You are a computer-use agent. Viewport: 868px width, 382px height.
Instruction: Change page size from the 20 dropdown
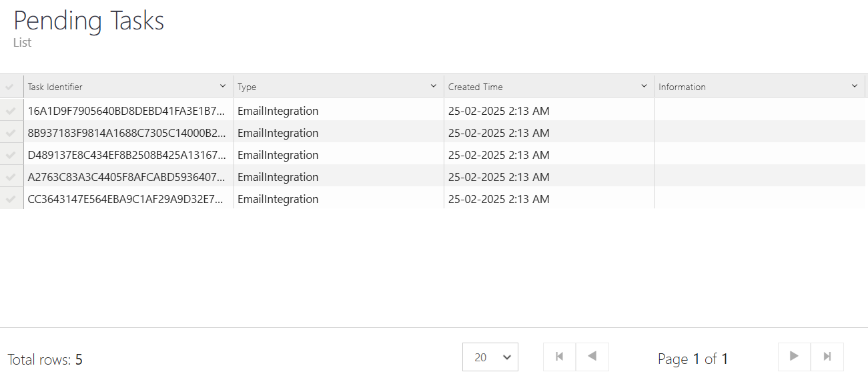(490, 357)
